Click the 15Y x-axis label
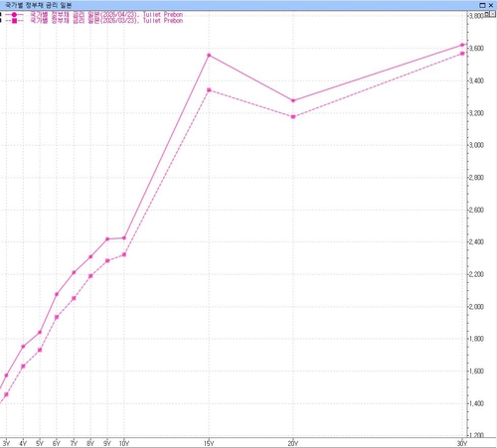Image resolution: width=497 pixels, height=448 pixels. point(209,443)
